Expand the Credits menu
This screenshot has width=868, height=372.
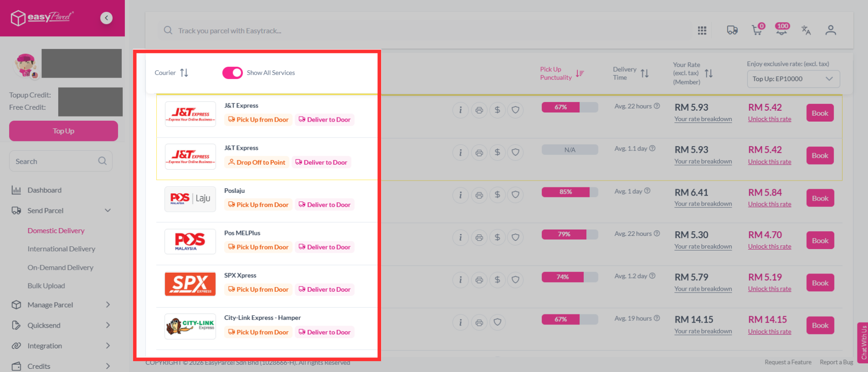pyautogui.click(x=108, y=366)
